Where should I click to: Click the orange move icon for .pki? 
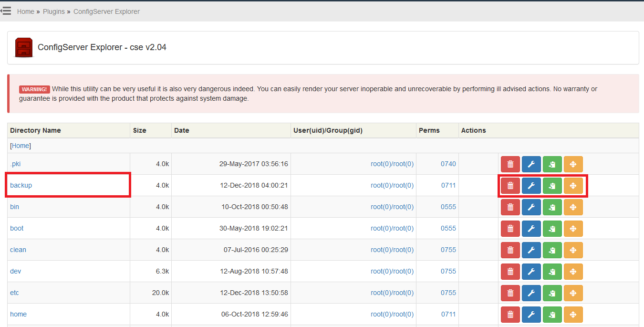[573, 164]
